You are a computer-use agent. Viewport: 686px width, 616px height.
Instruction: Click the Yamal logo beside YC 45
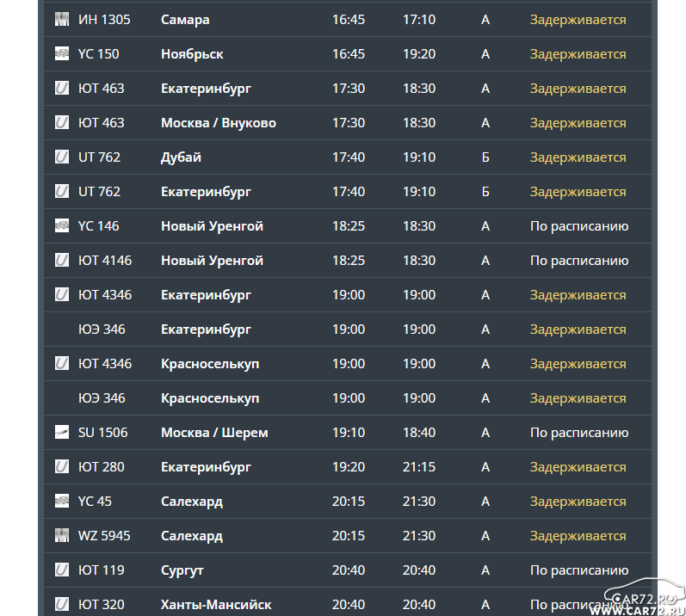point(62,501)
